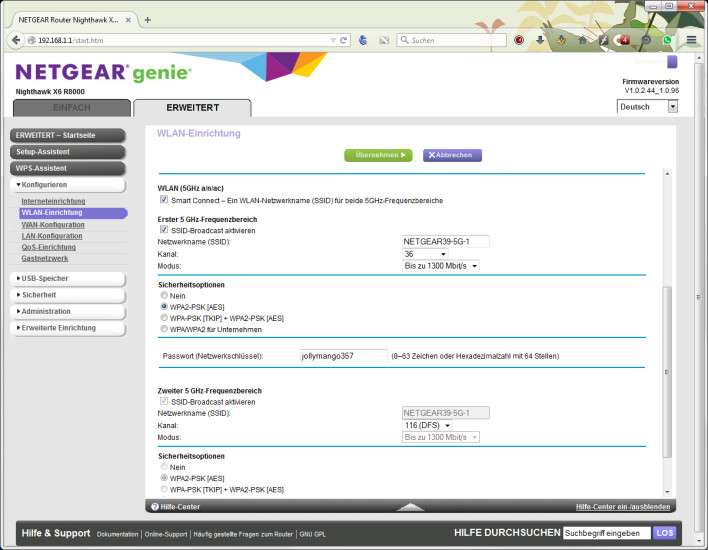Image resolution: width=708 pixels, height=550 pixels.
Task: Open a new browser tab
Action: click(x=148, y=20)
